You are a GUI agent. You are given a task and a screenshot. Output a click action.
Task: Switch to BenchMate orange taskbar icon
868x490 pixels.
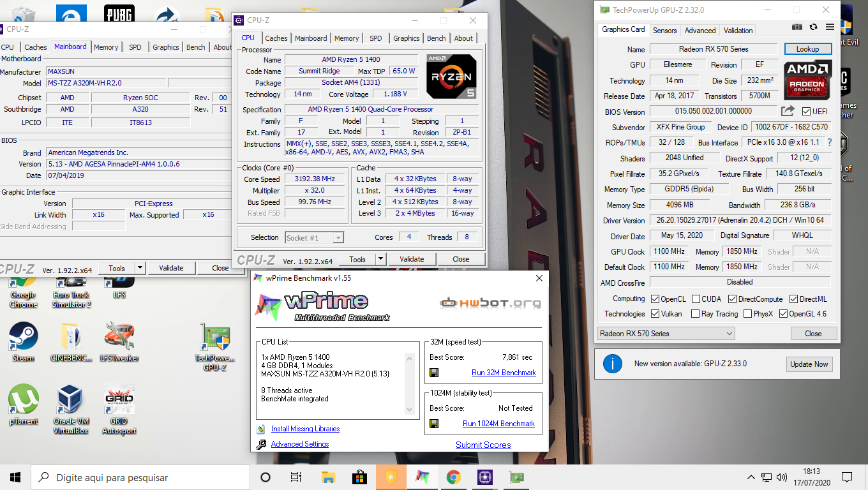(x=391, y=477)
